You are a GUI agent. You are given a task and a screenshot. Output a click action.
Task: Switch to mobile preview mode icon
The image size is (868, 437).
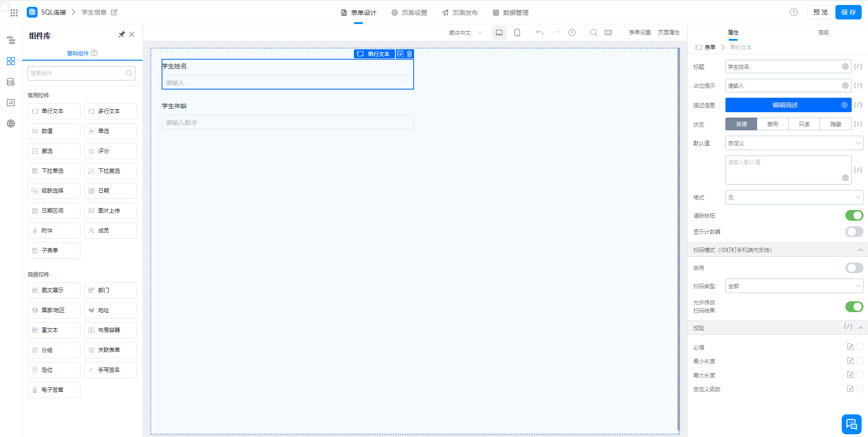pyautogui.click(x=517, y=33)
